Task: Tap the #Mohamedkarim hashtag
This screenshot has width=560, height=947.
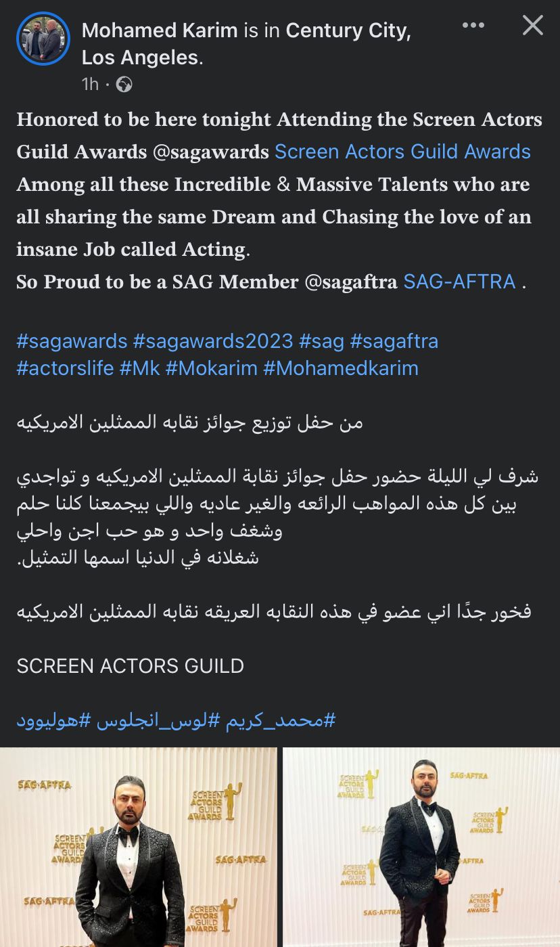Action: click(x=341, y=368)
